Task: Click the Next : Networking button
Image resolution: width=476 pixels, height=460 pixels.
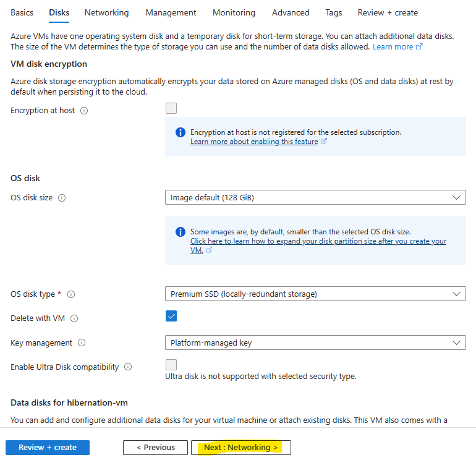Action: pos(241,448)
